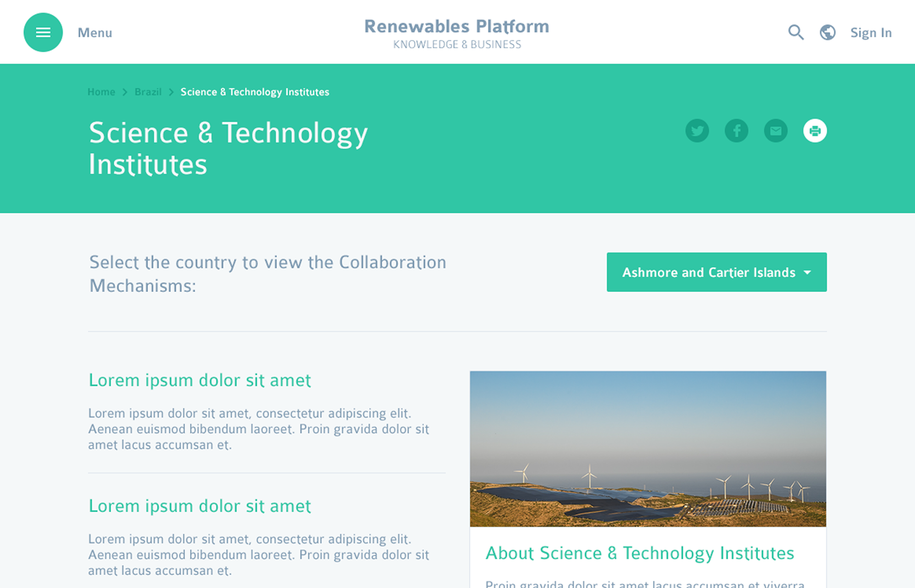Open About Science & Technology Institutes link
915x588 pixels.
pos(640,553)
